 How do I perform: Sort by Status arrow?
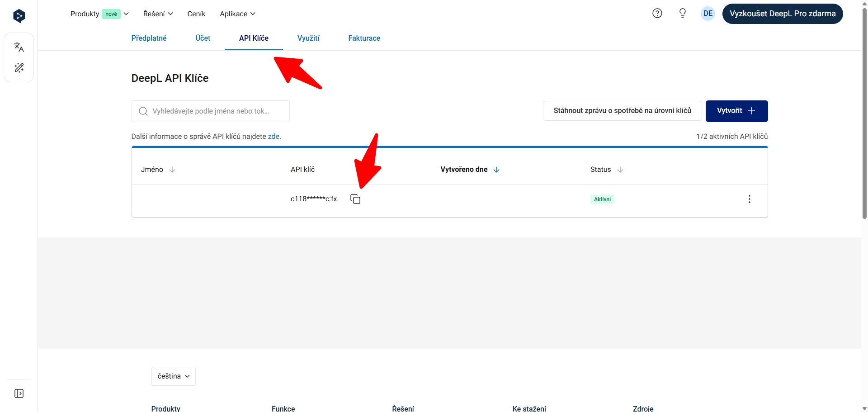[620, 170]
